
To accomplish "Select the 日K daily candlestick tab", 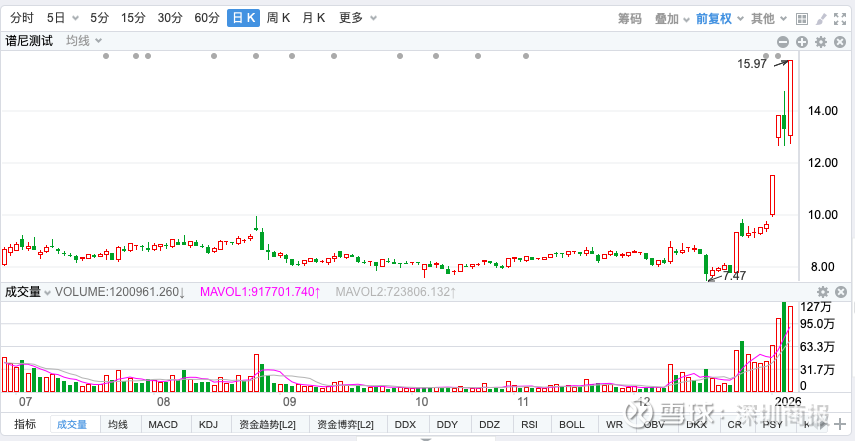I will click(x=243, y=18).
